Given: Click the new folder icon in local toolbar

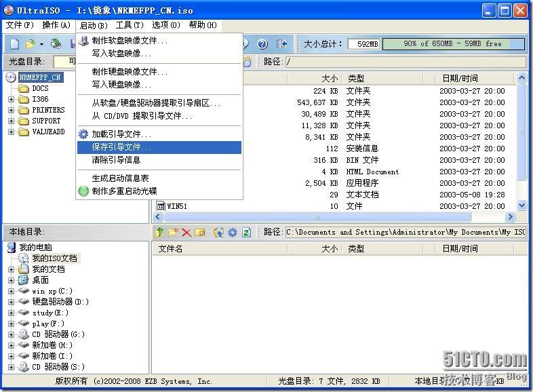Looking at the screenshot, I should pyautogui.click(x=173, y=233).
